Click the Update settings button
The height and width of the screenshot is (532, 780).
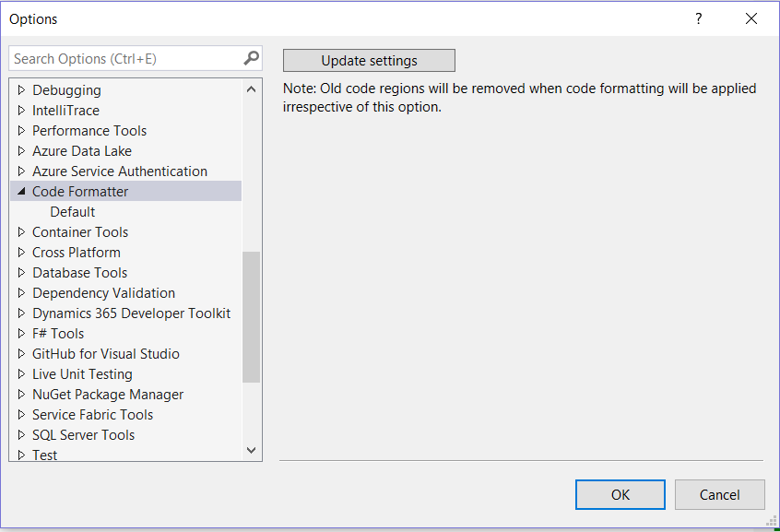click(369, 60)
